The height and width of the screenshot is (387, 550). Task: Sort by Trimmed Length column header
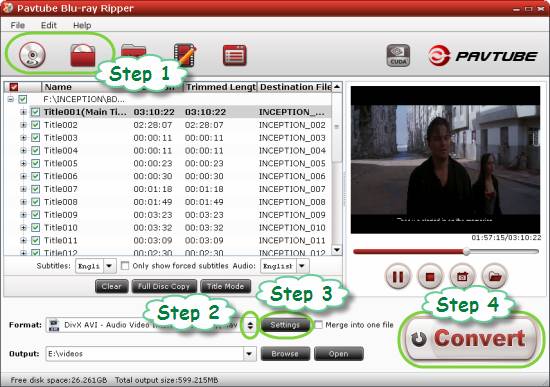pos(221,87)
